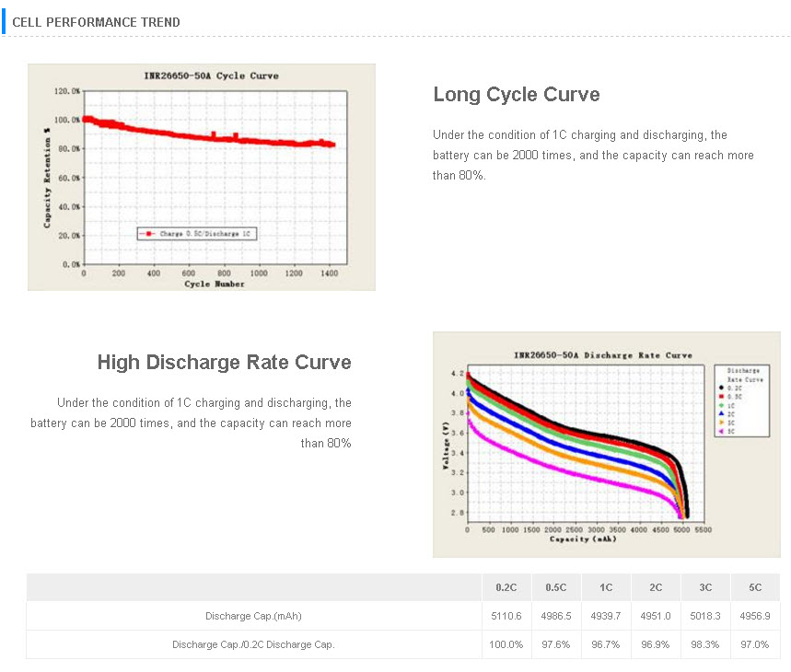Click the 4951.0 value under 2C
Image resolution: width=791 pixels, height=672 pixels.
[x=656, y=616]
